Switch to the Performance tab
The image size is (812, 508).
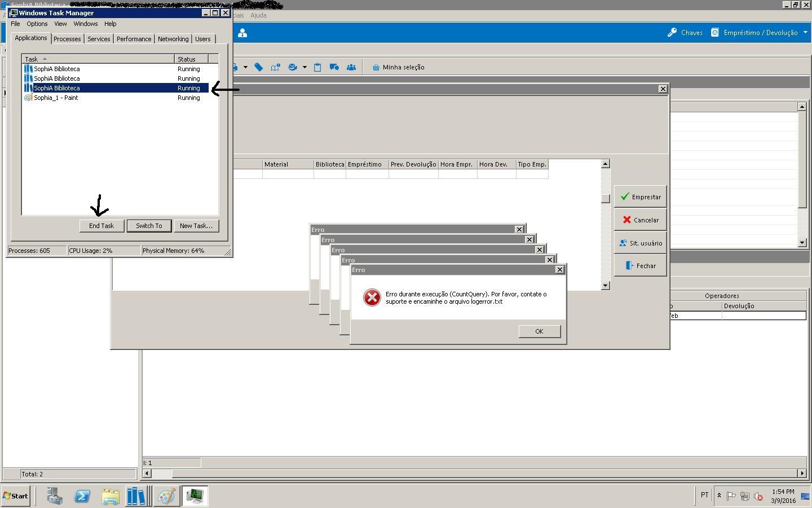click(x=134, y=39)
